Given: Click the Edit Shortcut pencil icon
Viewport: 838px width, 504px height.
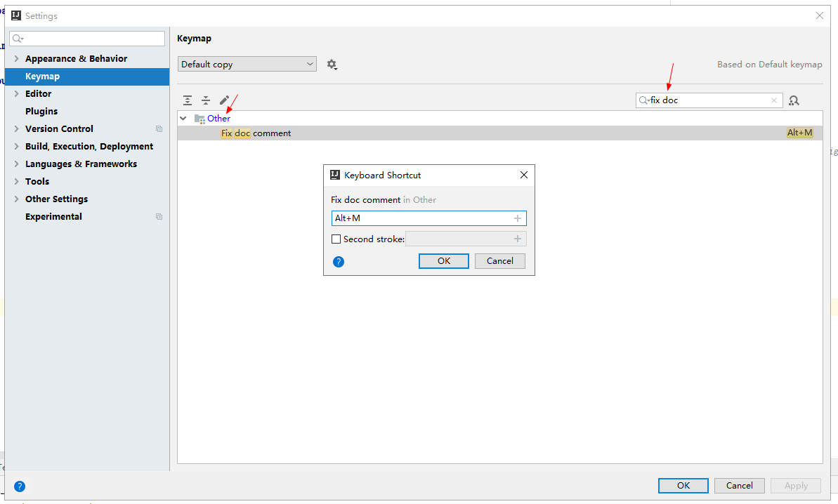Looking at the screenshot, I should [223, 100].
